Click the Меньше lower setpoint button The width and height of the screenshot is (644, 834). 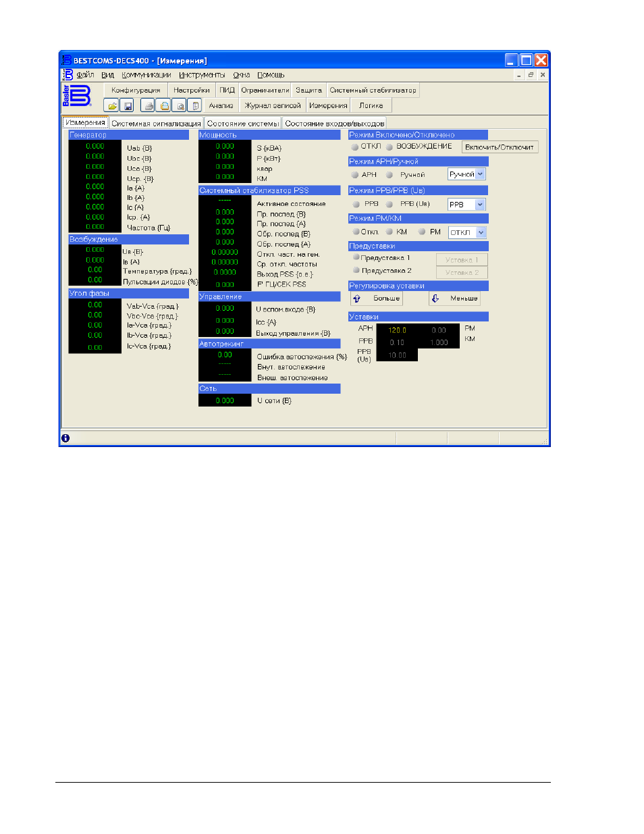(x=454, y=298)
